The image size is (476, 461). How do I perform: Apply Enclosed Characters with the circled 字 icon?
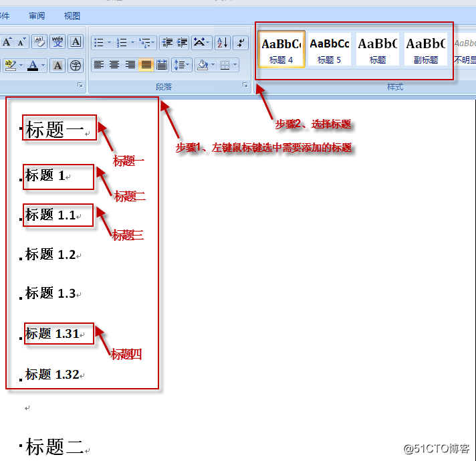click(76, 65)
